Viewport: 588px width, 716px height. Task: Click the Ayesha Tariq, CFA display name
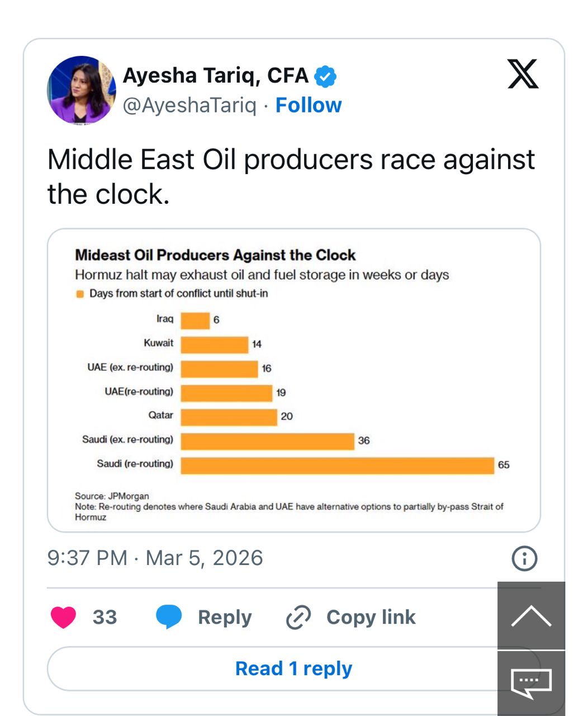(216, 76)
